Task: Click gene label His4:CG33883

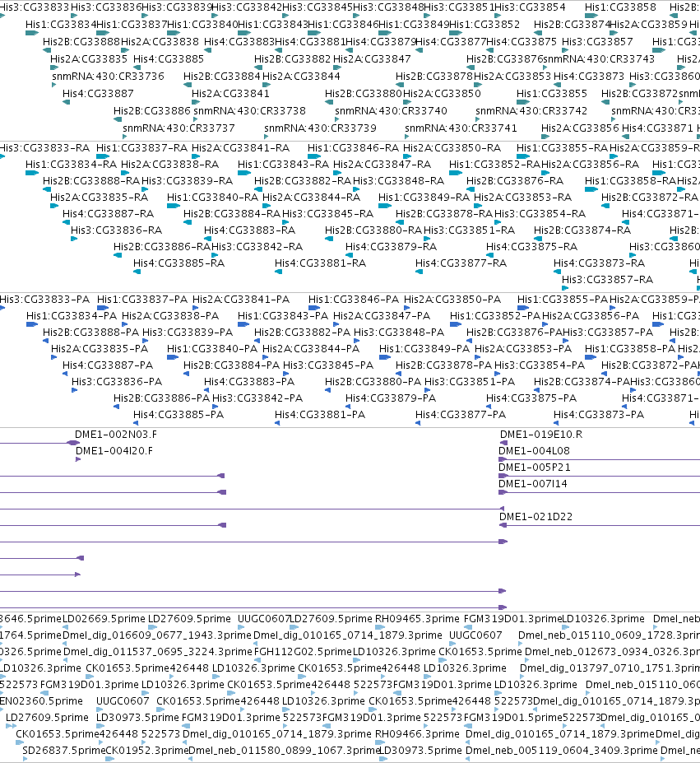Action: coord(239,42)
